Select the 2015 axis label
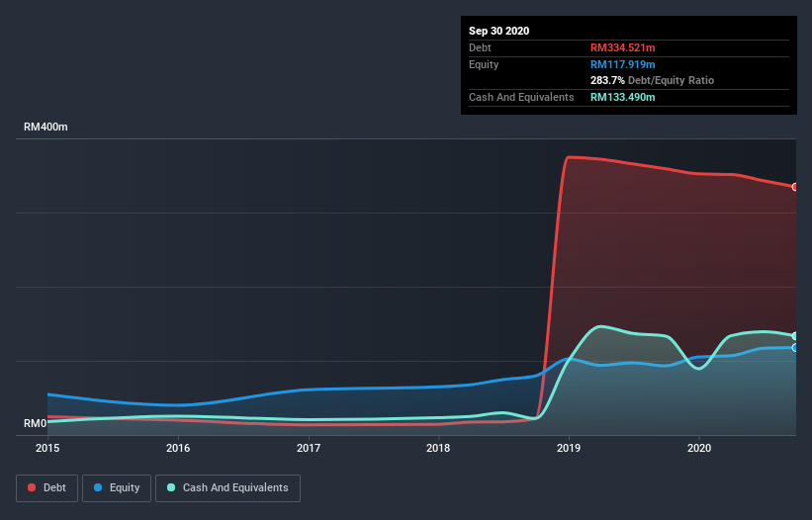812x520 pixels. click(47, 448)
